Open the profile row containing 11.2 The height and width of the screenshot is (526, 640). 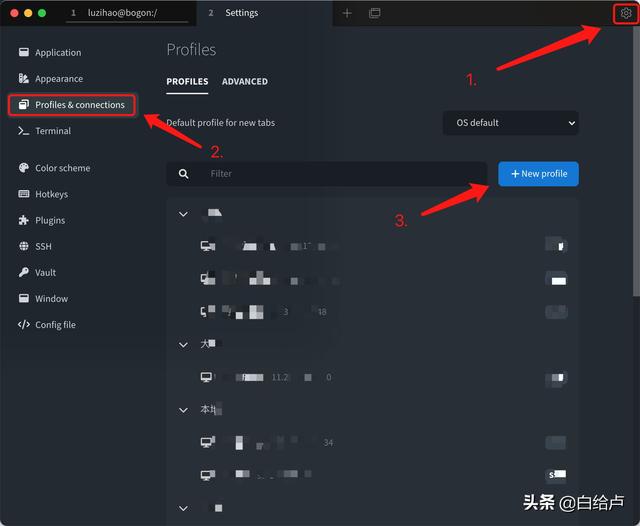[373, 377]
